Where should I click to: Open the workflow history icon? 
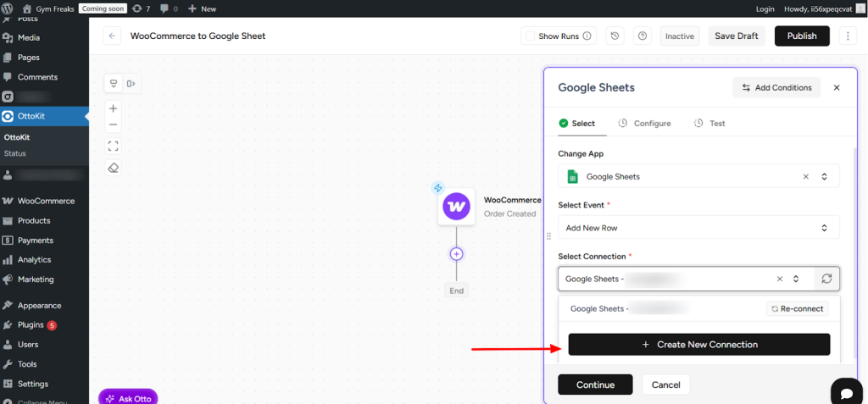(x=615, y=36)
